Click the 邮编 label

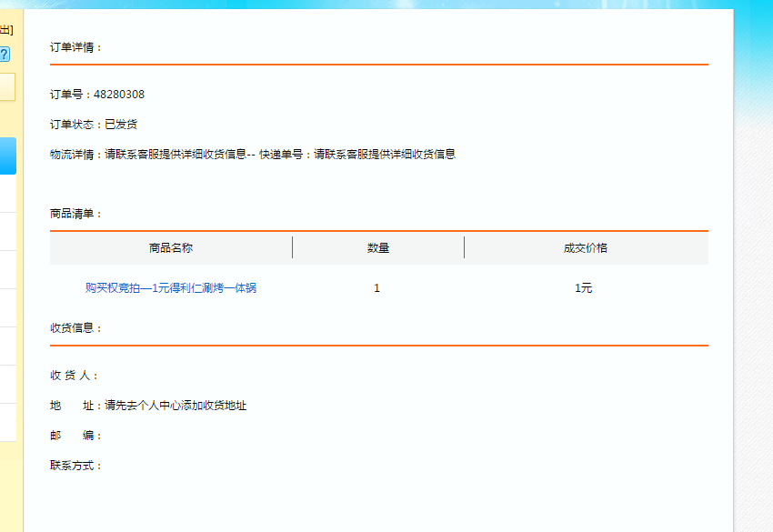click(75, 436)
